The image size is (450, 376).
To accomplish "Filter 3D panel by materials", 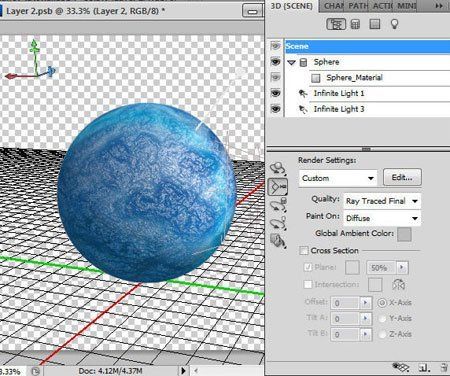I will coord(375,24).
